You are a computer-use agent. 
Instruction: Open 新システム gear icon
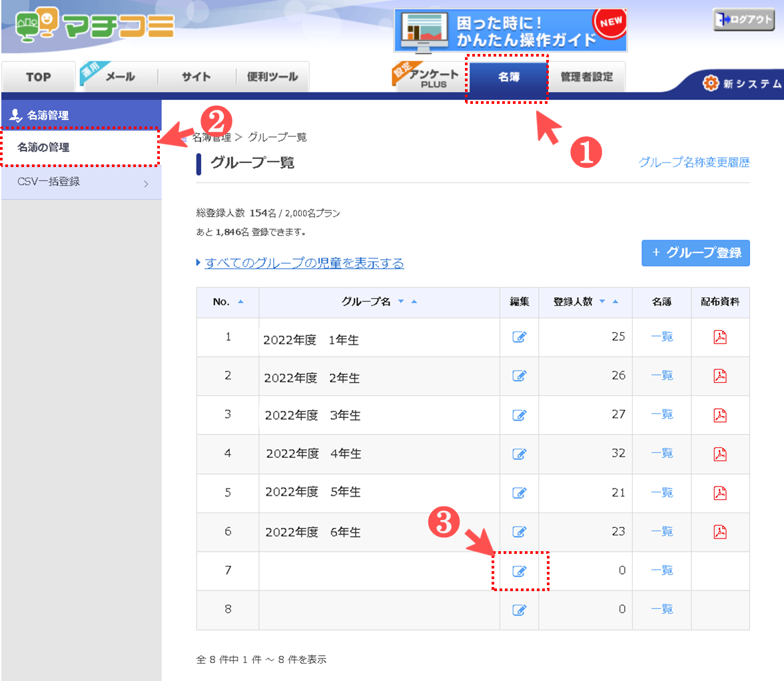coord(711,83)
